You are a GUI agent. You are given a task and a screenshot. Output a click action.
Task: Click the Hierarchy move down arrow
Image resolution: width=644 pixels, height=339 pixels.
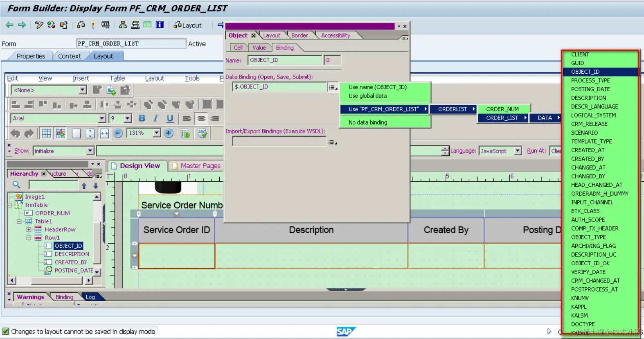coord(96,185)
